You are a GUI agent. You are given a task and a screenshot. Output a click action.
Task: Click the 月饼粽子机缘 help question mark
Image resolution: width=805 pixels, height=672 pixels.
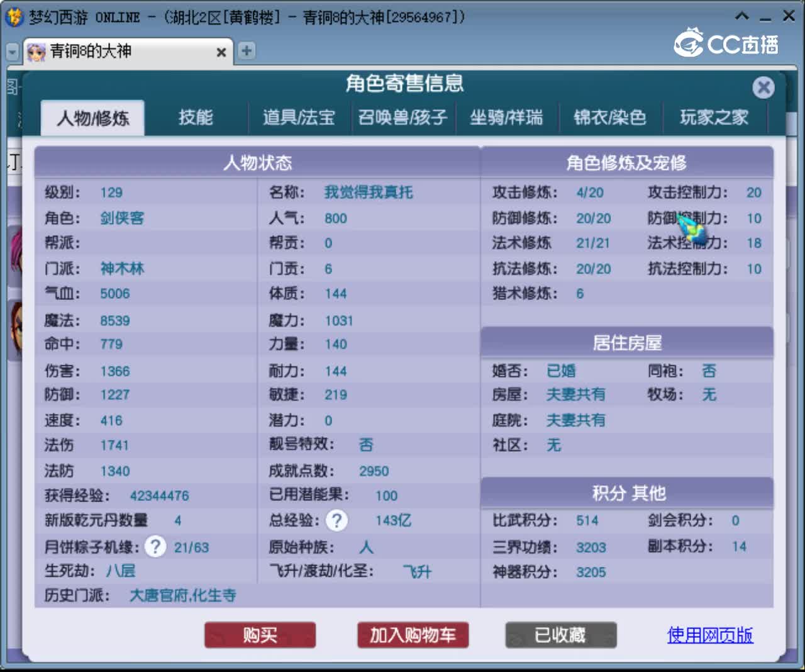(x=155, y=546)
